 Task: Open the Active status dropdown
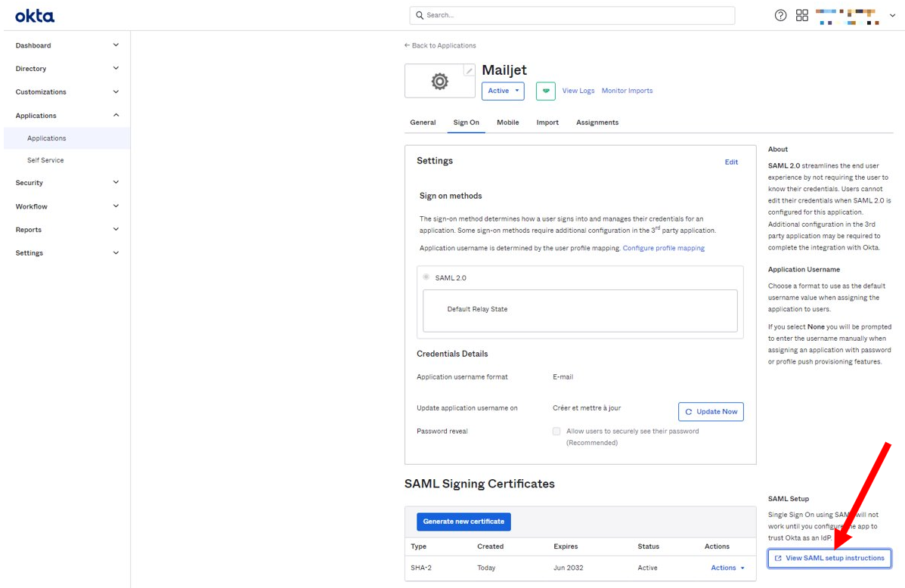coord(503,91)
